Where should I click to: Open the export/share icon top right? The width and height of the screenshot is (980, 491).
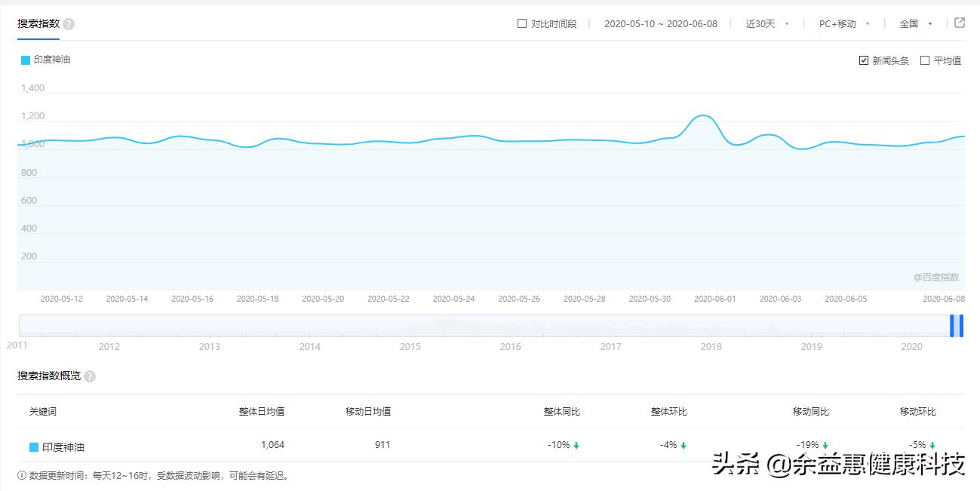[x=960, y=23]
